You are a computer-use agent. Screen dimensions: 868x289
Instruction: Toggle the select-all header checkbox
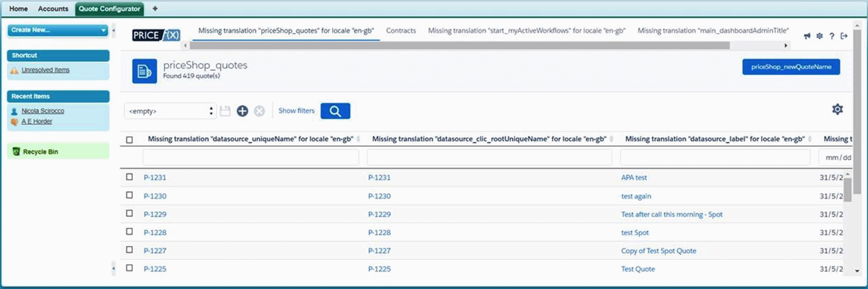click(129, 140)
